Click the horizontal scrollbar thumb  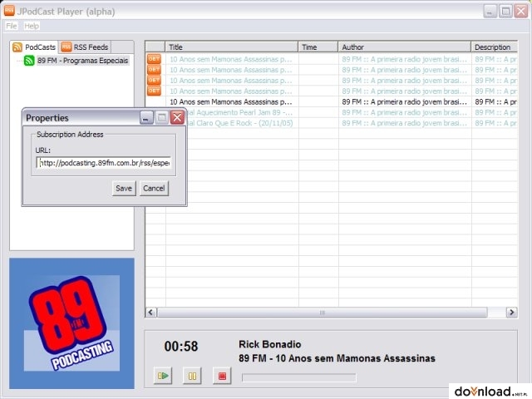[x=322, y=313]
